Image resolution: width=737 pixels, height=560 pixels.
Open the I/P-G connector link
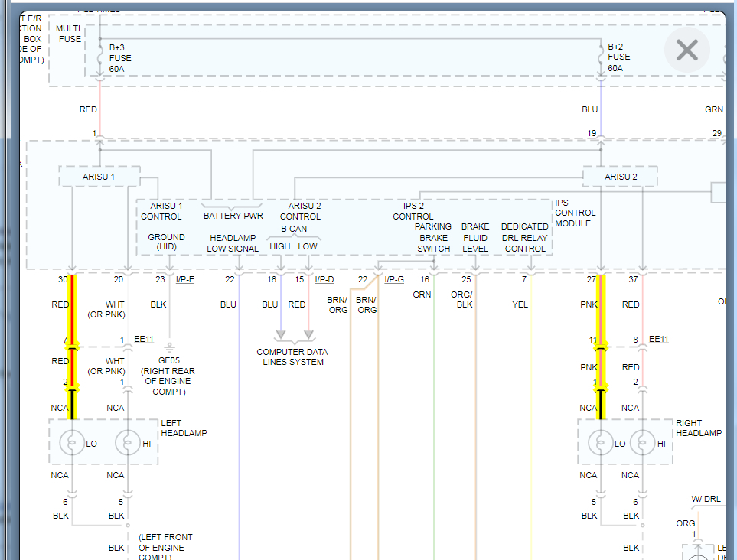(394, 280)
